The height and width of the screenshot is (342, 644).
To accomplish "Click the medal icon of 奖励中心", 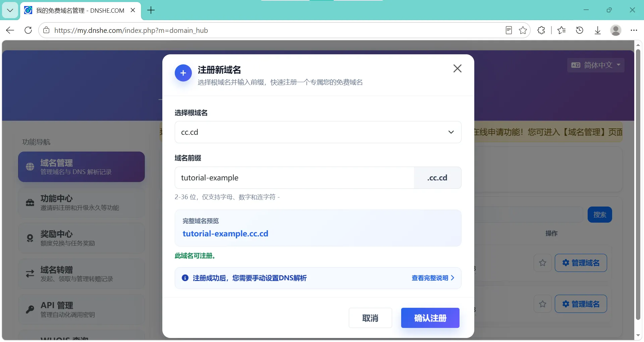I will click(30, 238).
